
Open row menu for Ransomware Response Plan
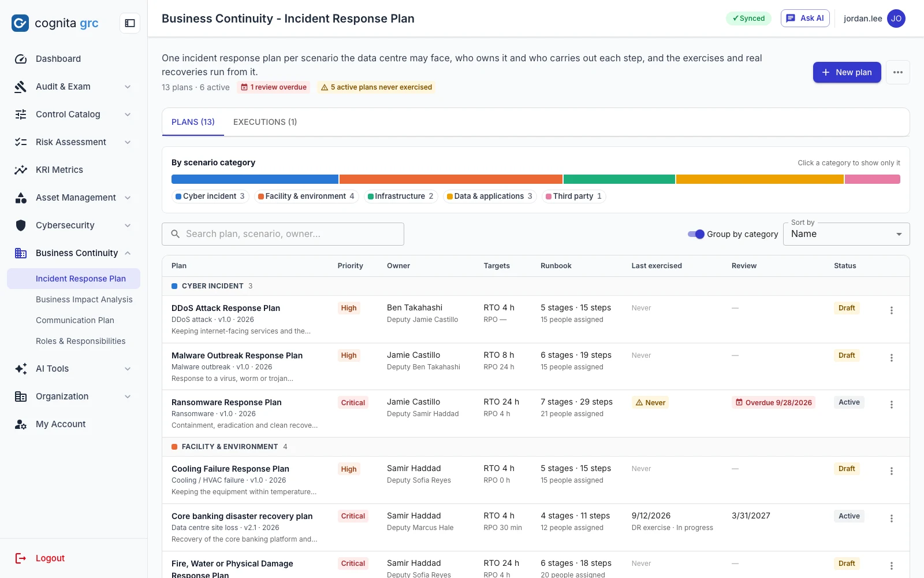(892, 405)
